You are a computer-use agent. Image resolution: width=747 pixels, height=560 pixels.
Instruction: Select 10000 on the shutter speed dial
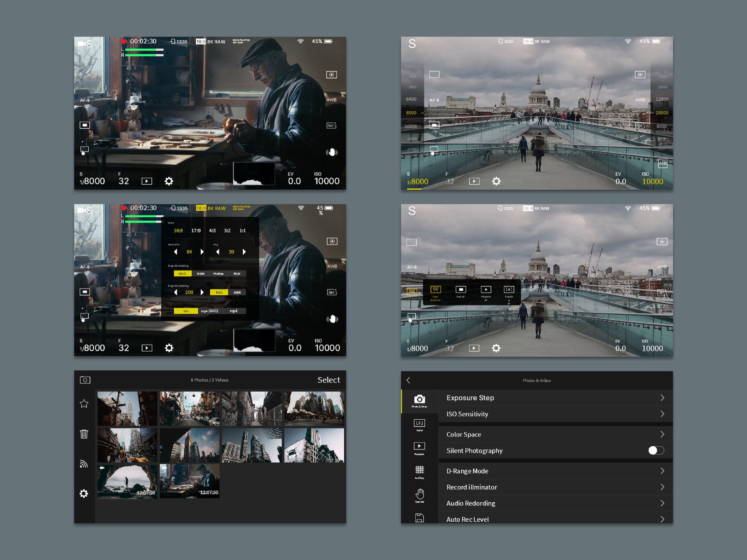coord(411,126)
